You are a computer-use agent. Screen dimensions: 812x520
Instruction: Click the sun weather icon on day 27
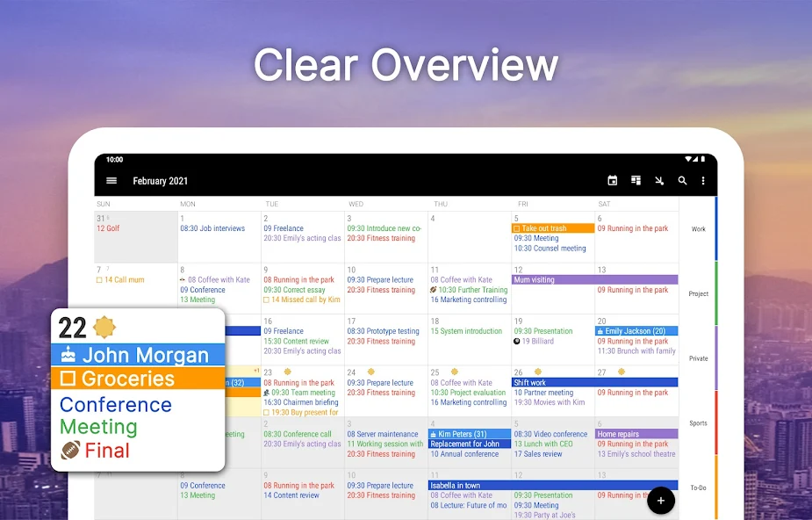pyautogui.click(x=622, y=372)
